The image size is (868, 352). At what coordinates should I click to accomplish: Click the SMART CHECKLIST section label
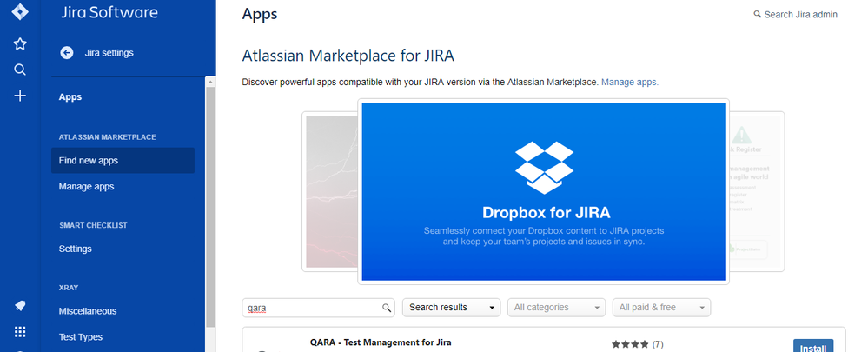tap(93, 225)
